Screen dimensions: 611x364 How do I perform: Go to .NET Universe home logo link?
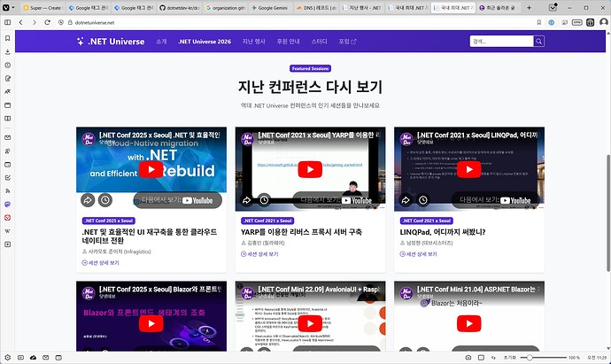(x=111, y=42)
